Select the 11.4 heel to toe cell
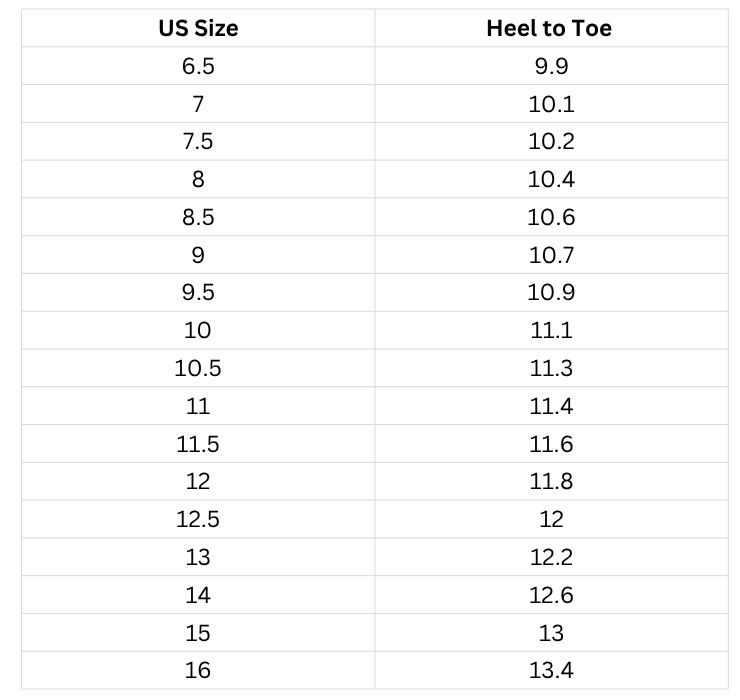 551,406
